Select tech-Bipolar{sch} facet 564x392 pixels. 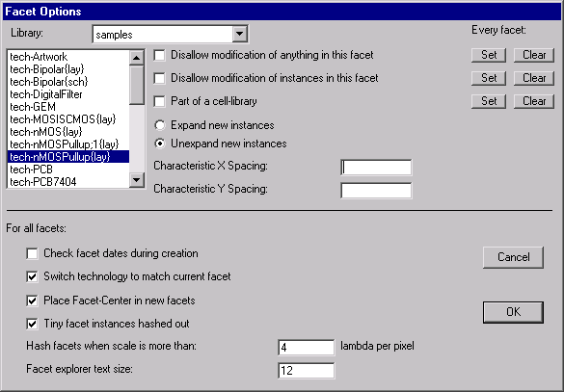click(68, 82)
